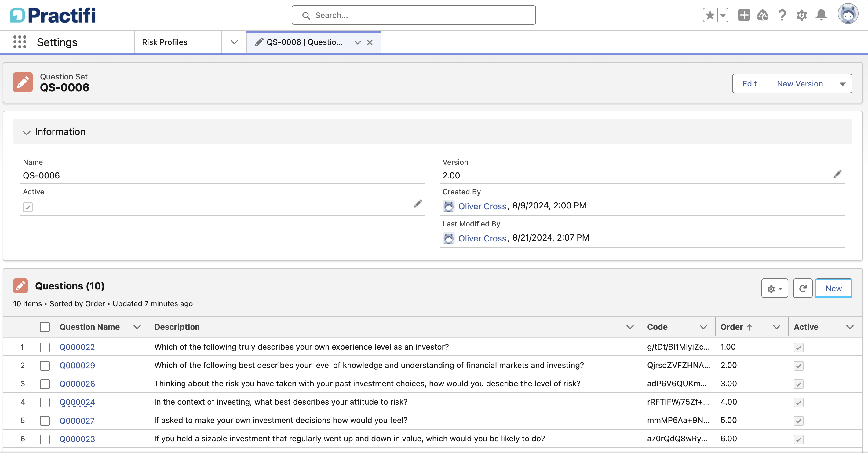Screen dimensions: 868x456
Task: Open Description column menu
Action: coord(630,327)
